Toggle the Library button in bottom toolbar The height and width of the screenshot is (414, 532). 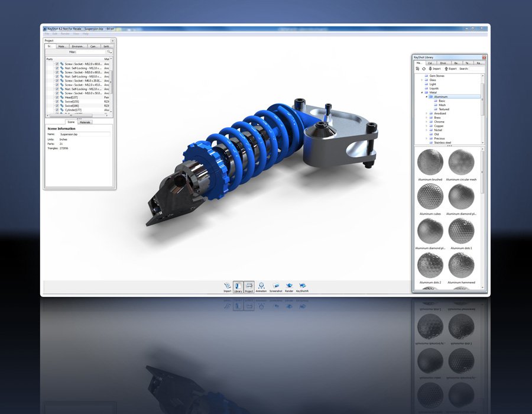tap(238, 287)
